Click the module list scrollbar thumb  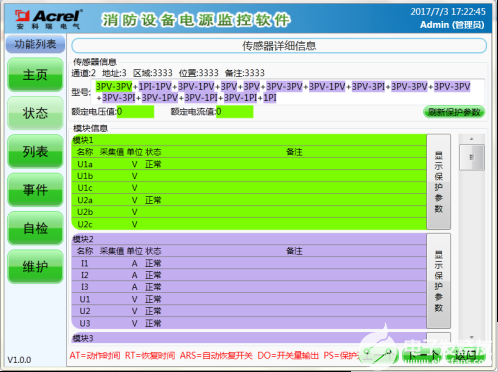pyautogui.click(x=471, y=157)
